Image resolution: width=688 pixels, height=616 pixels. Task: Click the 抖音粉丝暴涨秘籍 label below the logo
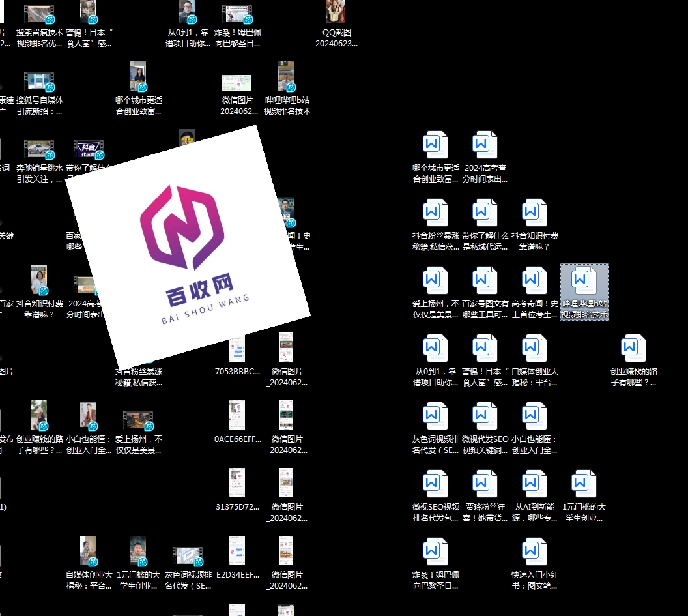click(139, 377)
